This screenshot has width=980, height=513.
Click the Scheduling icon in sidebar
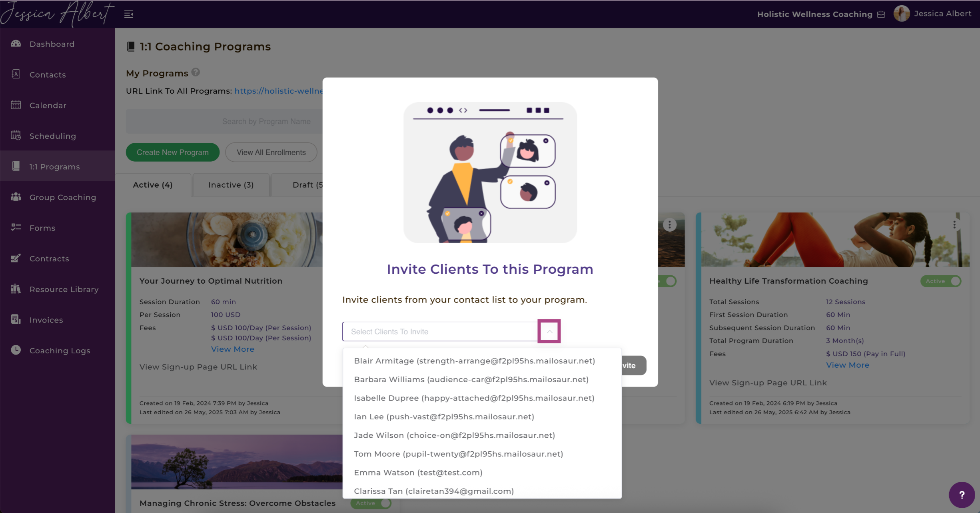click(x=16, y=135)
